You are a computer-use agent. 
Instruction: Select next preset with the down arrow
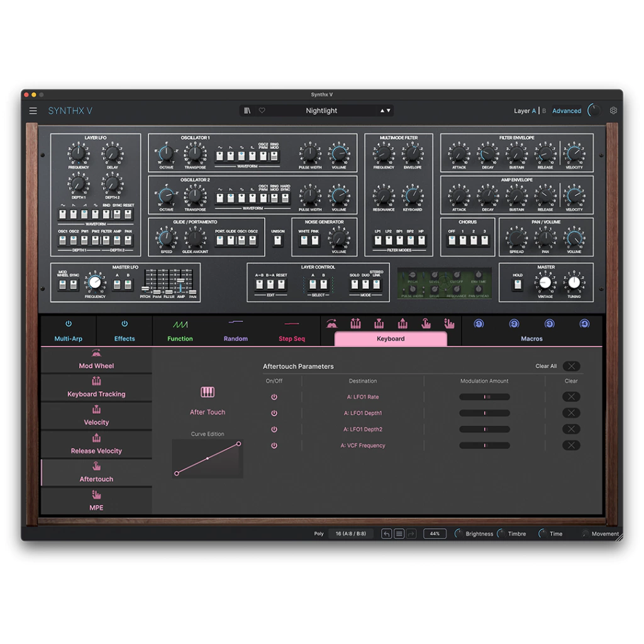[x=389, y=111]
